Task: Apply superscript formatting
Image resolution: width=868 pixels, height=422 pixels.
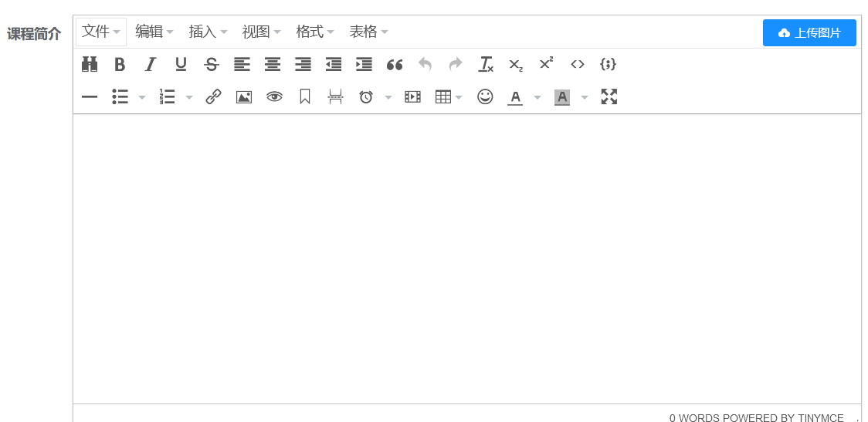Action: coord(547,65)
